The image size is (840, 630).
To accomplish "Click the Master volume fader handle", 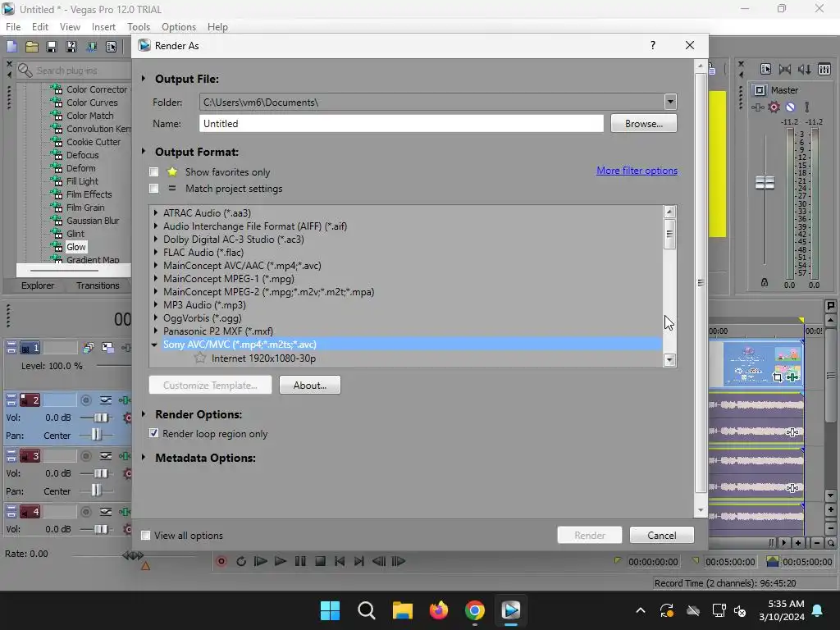I will (765, 183).
